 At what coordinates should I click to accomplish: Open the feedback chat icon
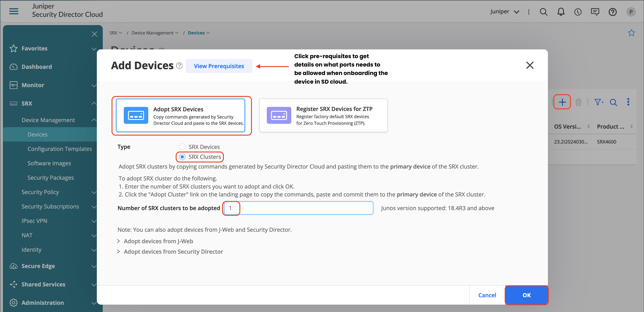point(595,12)
